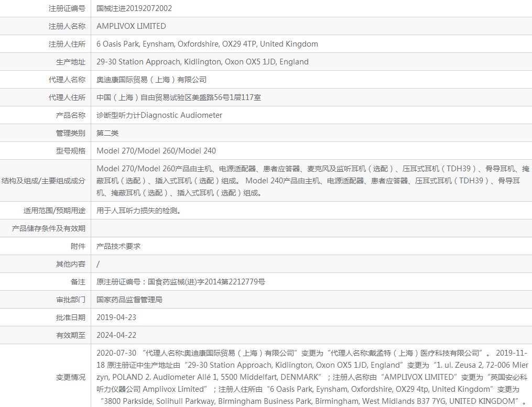The height and width of the screenshot is (407, 532).
Task: Click product name 诊断型听力计Diagnostic Audiometer
Action: [159, 115]
